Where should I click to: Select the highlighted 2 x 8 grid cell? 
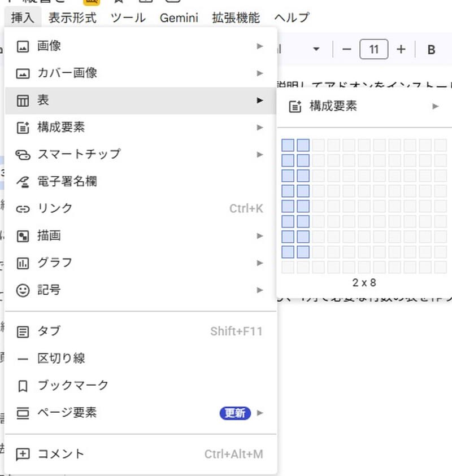click(x=303, y=252)
